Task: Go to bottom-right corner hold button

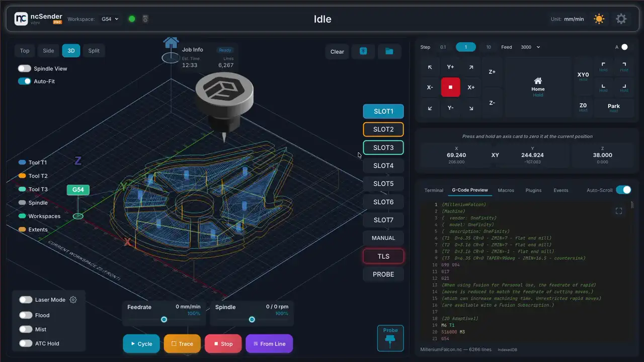Action: point(624,87)
